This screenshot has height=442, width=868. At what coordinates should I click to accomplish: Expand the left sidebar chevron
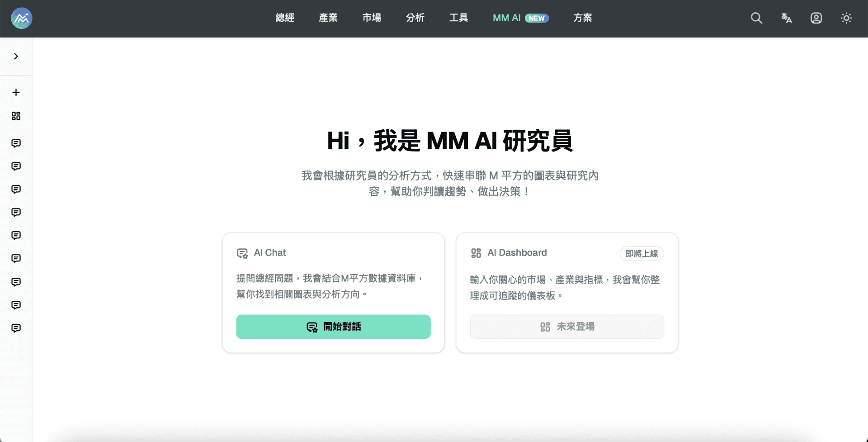[x=16, y=56]
